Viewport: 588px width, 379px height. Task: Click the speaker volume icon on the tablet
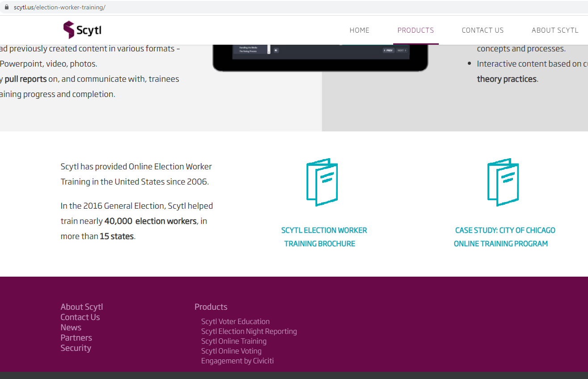click(276, 51)
